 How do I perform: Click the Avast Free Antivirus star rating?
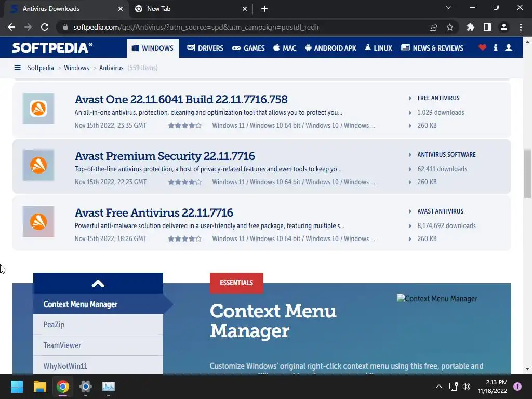pyautogui.click(x=185, y=239)
